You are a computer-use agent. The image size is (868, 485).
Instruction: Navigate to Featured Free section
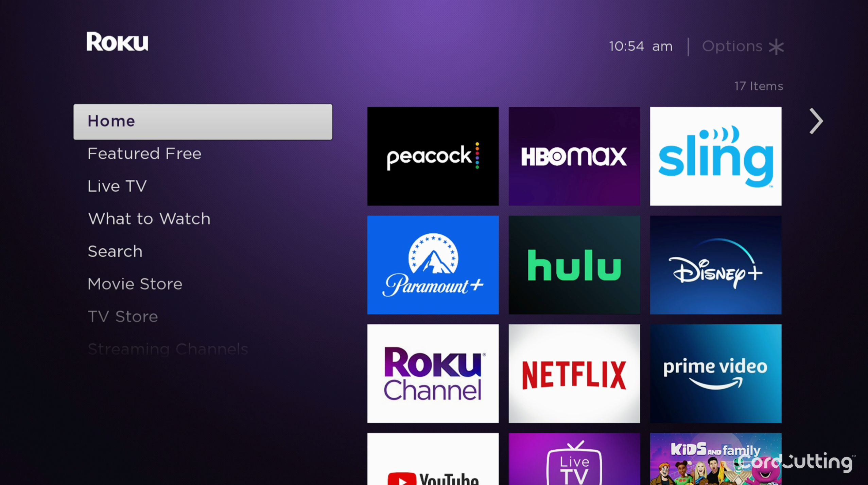point(145,154)
